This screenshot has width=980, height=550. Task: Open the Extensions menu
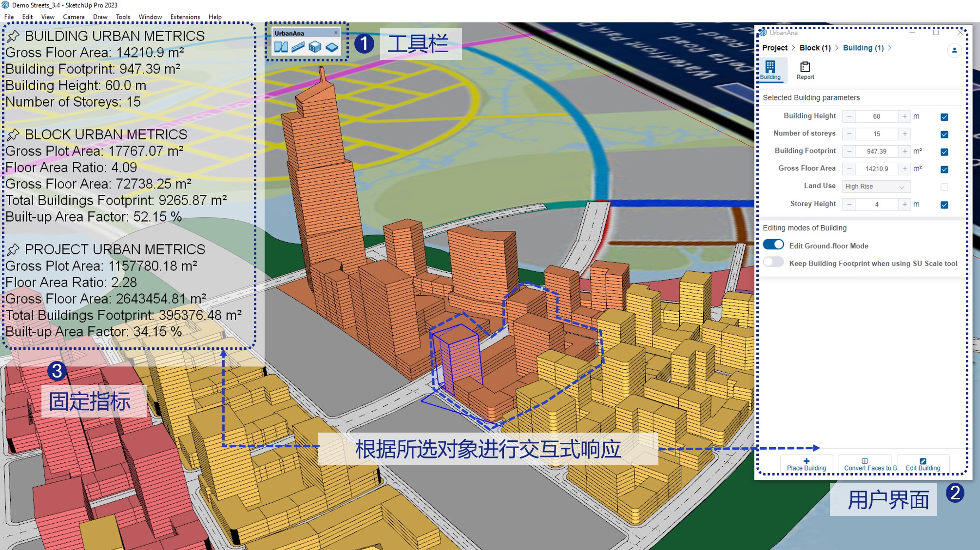185,16
